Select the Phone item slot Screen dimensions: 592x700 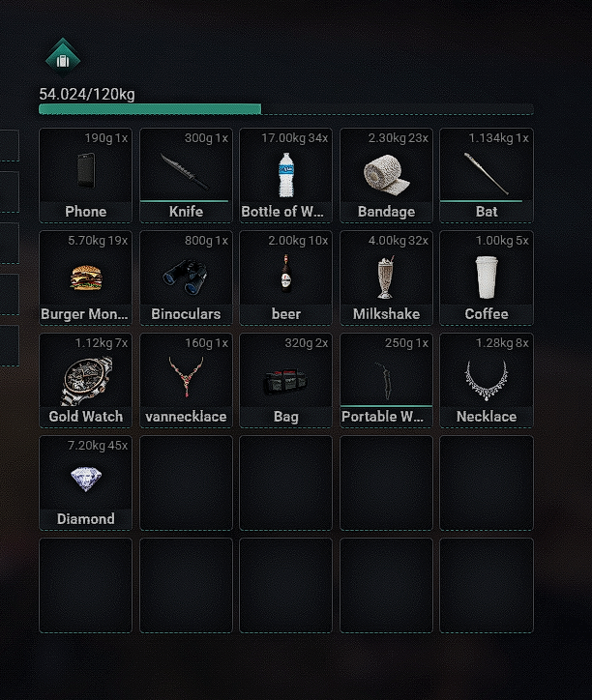[85, 175]
